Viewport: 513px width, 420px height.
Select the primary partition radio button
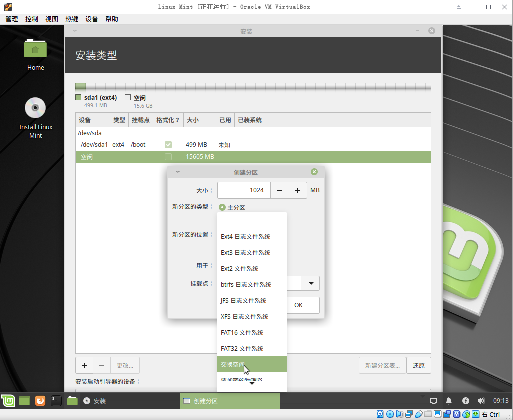pos(222,207)
